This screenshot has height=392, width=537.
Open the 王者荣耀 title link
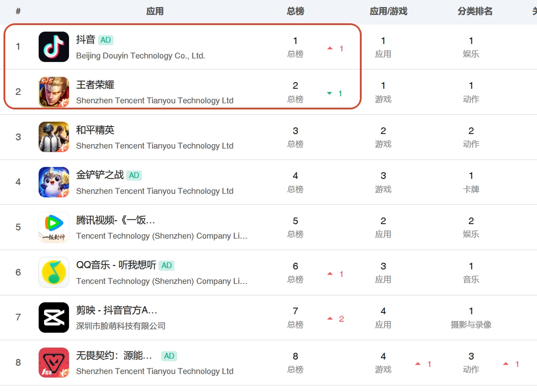coord(95,85)
